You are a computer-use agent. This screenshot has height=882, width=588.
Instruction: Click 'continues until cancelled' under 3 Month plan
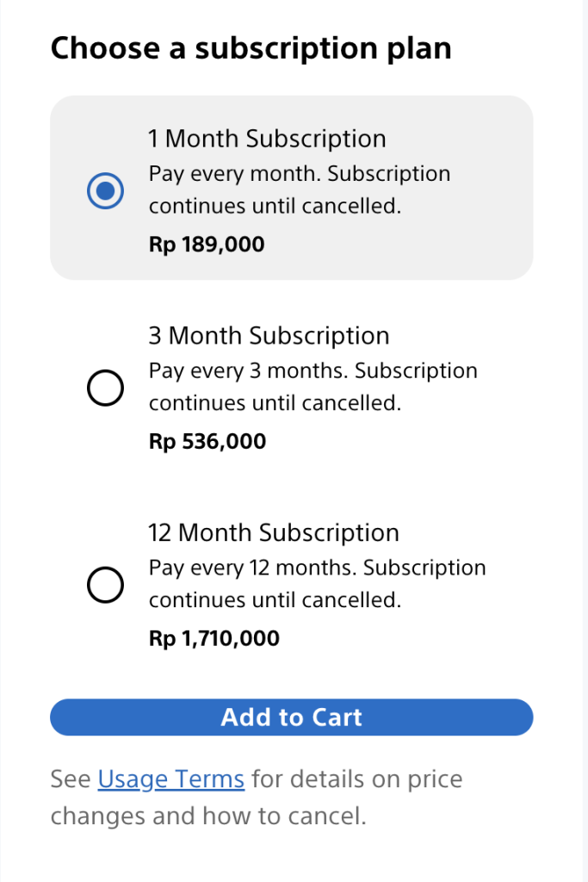click(275, 403)
